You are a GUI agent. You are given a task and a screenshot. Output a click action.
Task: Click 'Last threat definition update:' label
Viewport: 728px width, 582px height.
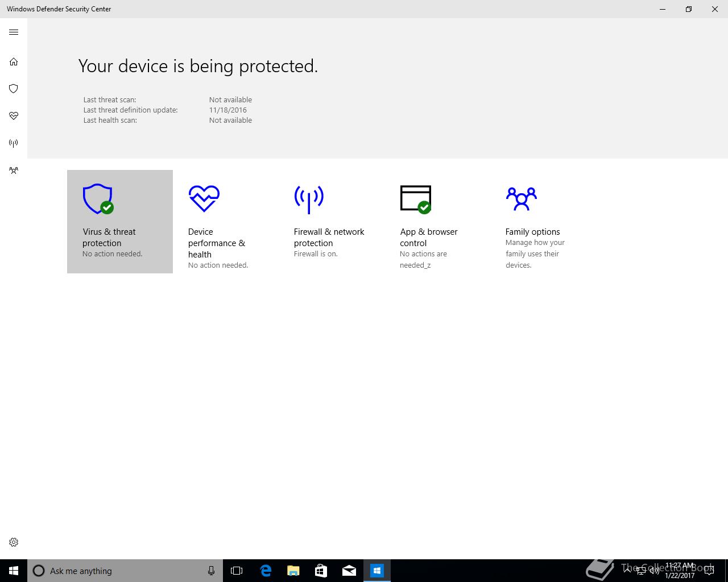131,110
